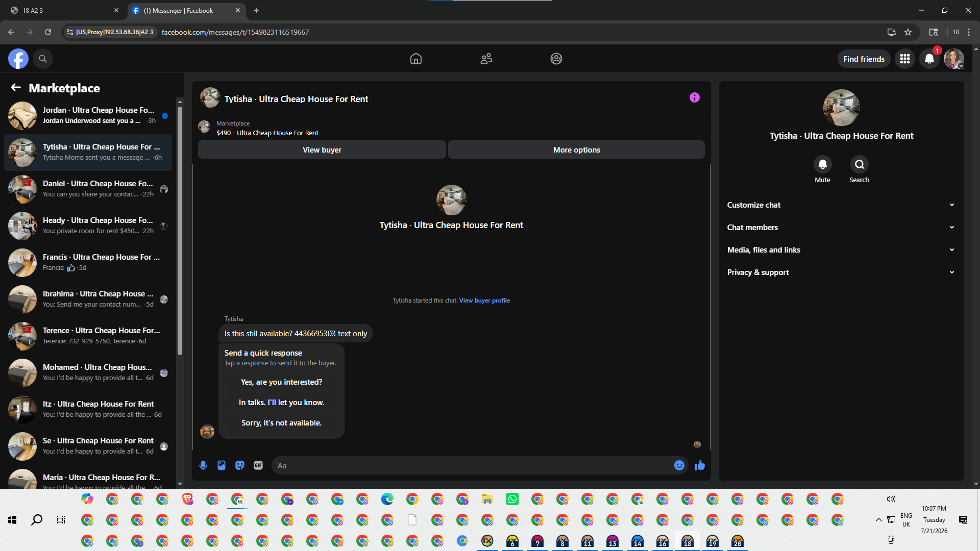Open Mohamed's Ultra Cheap House chat
980x551 pixels.
tap(88, 373)
